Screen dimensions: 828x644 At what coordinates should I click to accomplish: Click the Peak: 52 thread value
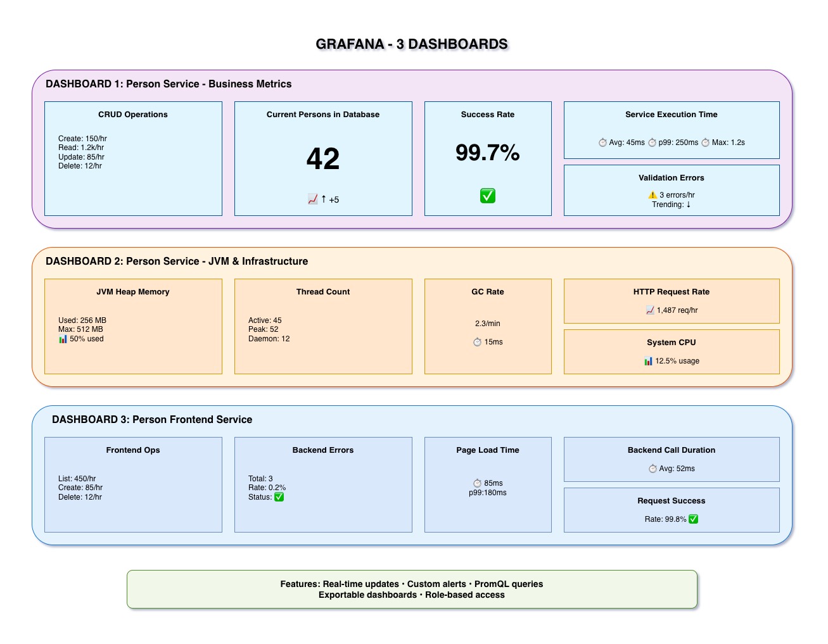click(264, 329)
